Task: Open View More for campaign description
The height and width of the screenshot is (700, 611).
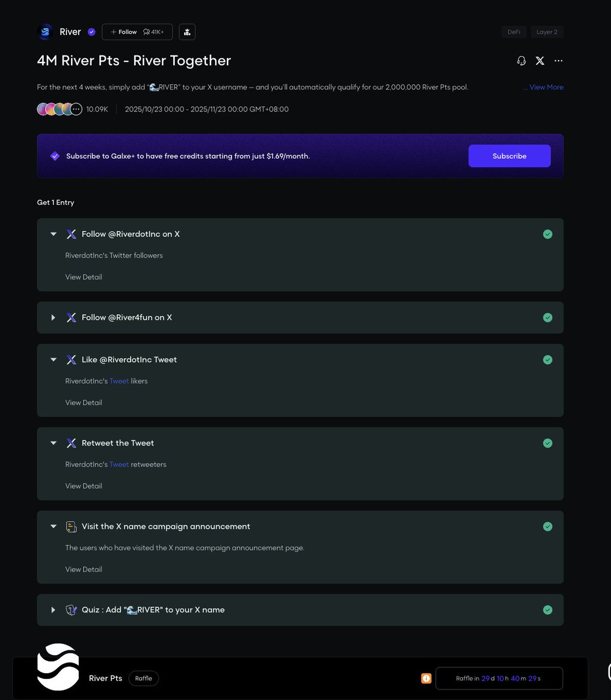Action: (546, 87)
